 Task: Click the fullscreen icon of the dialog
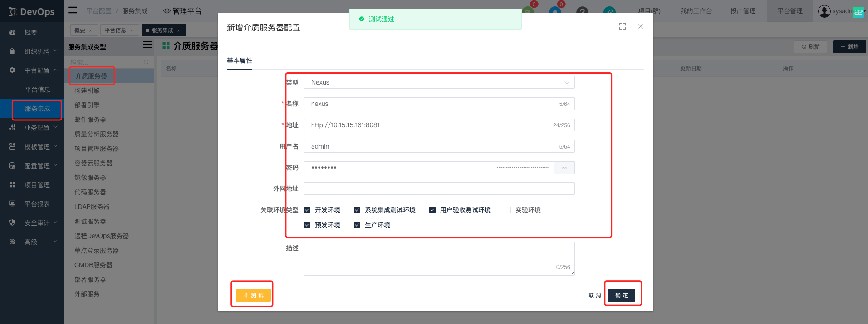pyautogui.click(x=623, y=27)
